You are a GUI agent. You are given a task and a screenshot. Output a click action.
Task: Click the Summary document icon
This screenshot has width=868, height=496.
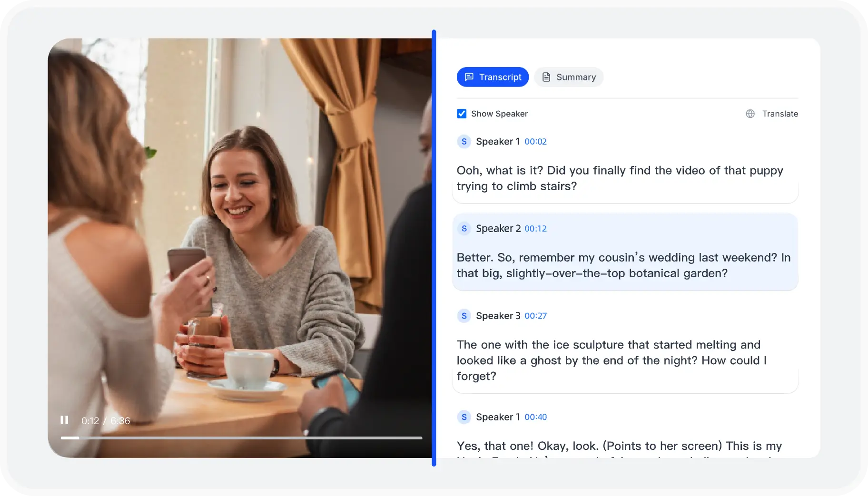point(546,77)
